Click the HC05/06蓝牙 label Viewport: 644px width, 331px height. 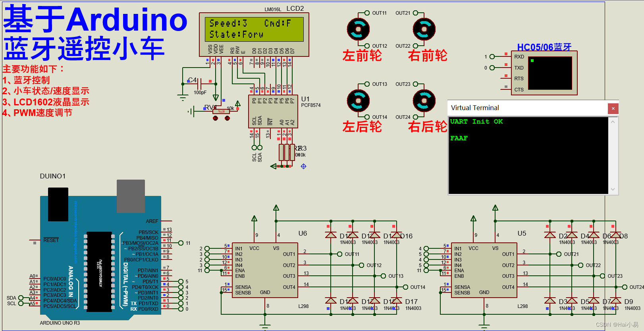544,47
